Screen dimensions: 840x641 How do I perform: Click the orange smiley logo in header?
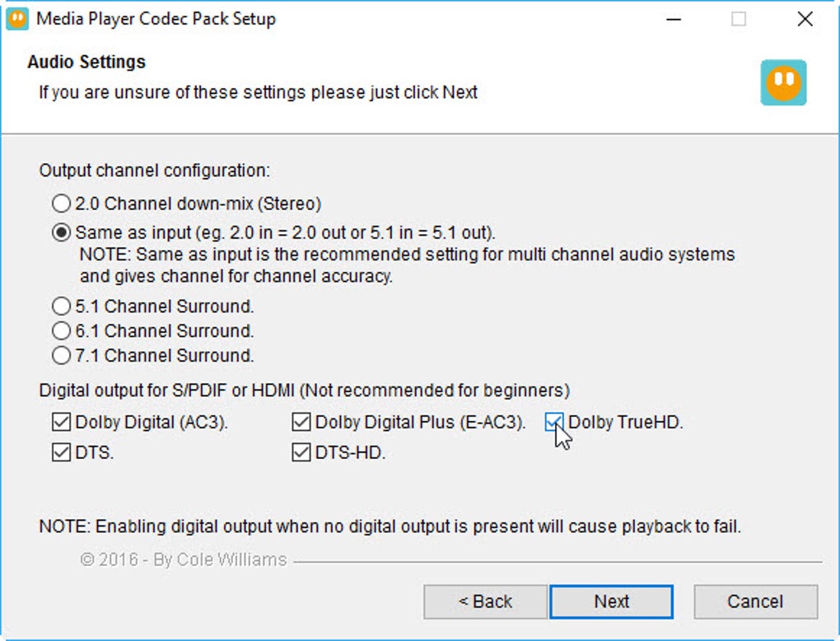click(783, 82)
